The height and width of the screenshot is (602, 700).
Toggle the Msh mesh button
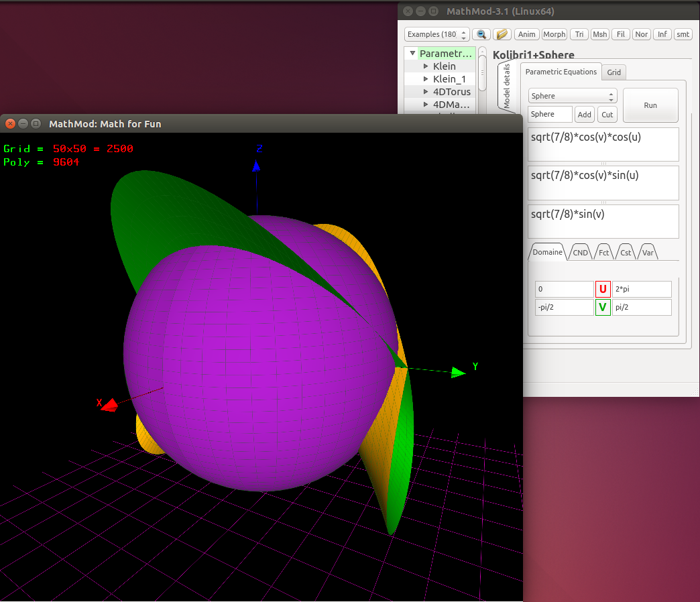(600, 34)
